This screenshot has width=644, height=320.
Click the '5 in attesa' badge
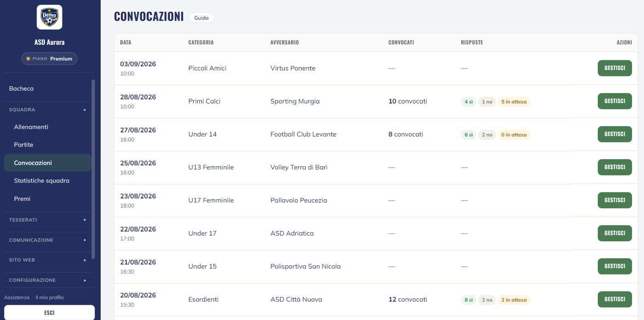pyautogui.click(x=514, y=102)
